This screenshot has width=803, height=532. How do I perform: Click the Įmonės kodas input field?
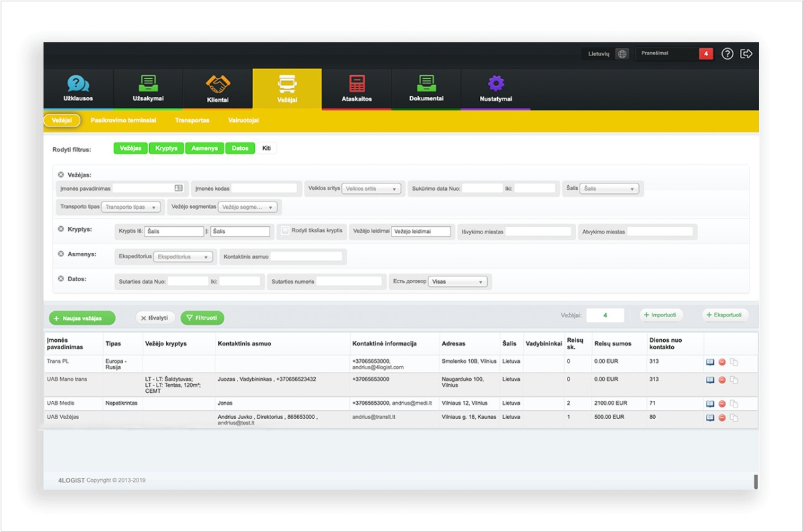[x=264, y=189]
